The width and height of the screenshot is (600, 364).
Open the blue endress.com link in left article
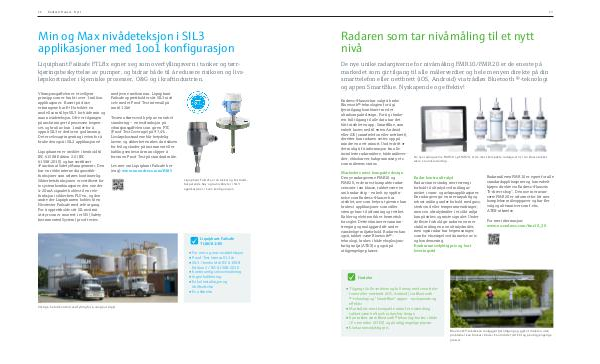(x=147, y=171)
